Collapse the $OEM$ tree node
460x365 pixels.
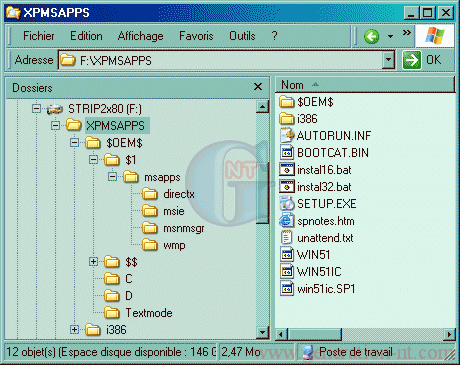[74, 143]
